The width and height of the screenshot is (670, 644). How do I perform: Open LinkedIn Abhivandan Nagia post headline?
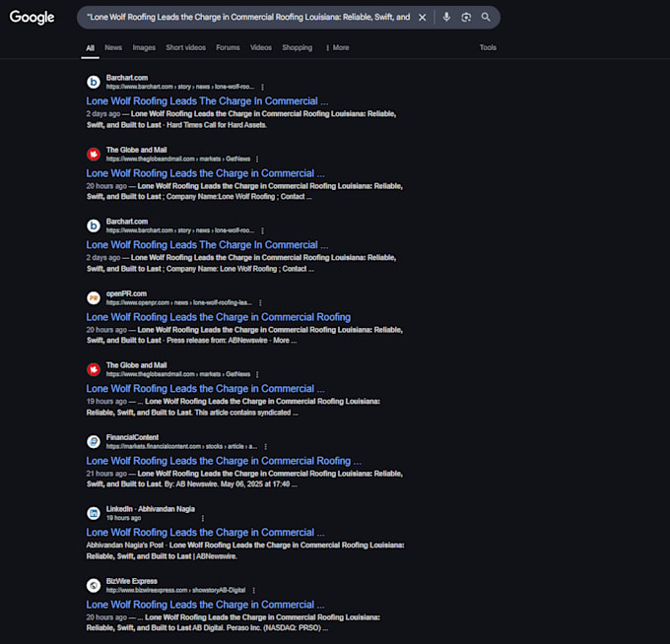pos(206,533)
